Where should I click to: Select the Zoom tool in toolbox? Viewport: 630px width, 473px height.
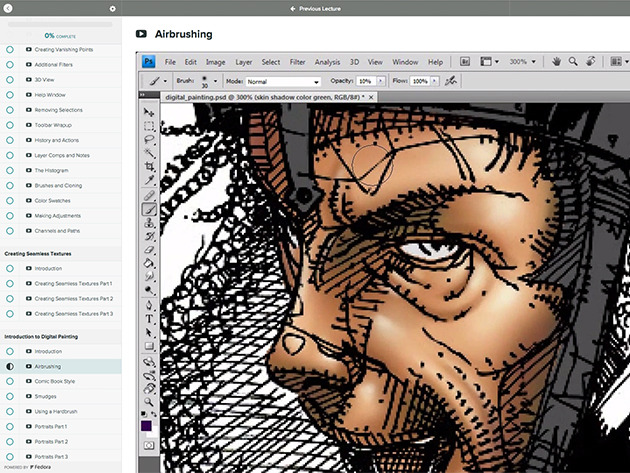(149, 402)
